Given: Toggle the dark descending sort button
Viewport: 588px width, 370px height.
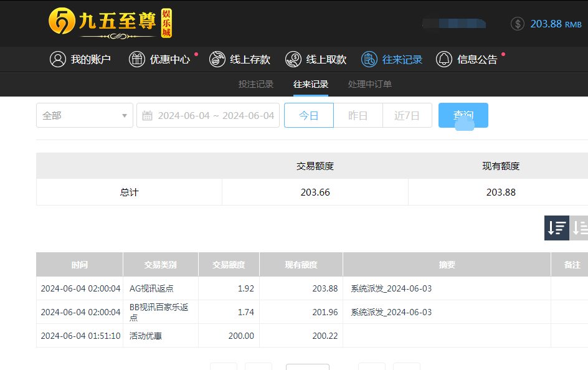Looking at the screenshot, I should click(x=556, y=228).
